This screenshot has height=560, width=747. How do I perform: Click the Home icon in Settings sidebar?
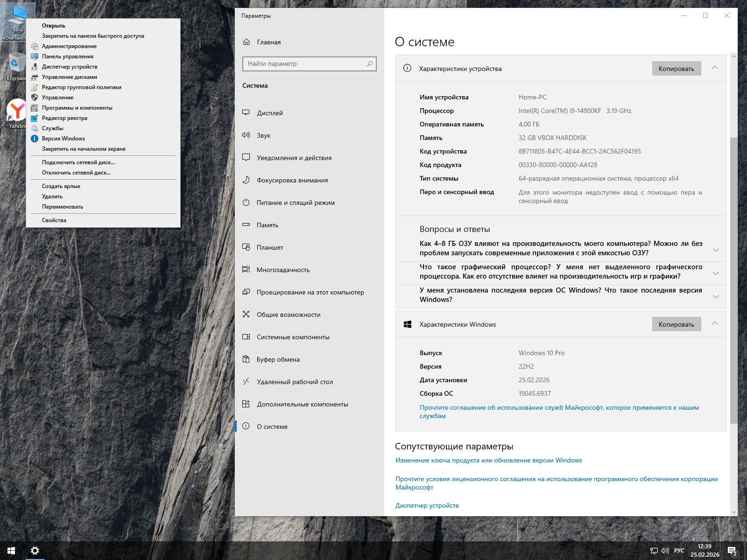tap(247, 42)
